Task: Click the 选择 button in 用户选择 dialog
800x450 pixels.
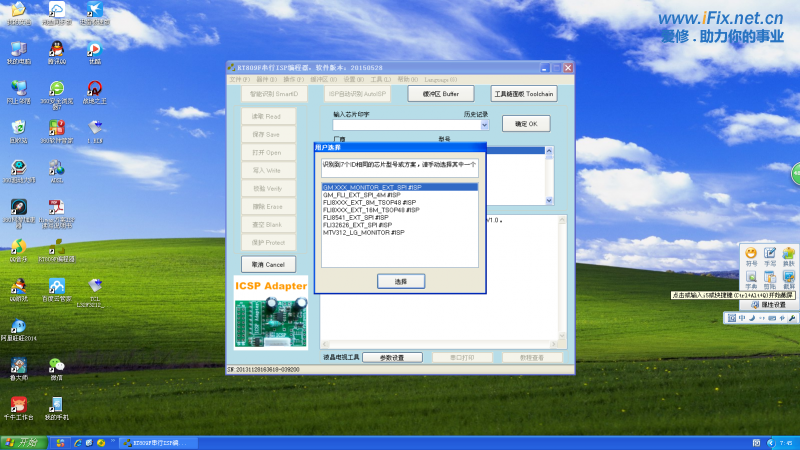Action: [401, 281]
